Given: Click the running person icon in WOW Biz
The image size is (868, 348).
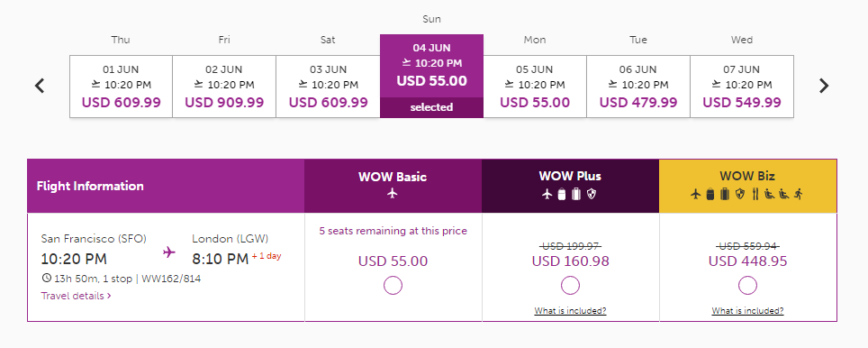Looking at the screenshot, I should coord(798,194).
